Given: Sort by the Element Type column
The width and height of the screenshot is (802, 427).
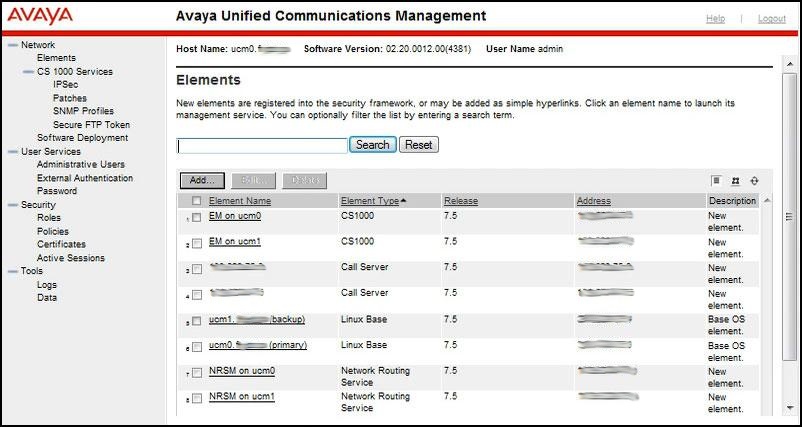Looking at the screenshot, I should pos(370,201).
